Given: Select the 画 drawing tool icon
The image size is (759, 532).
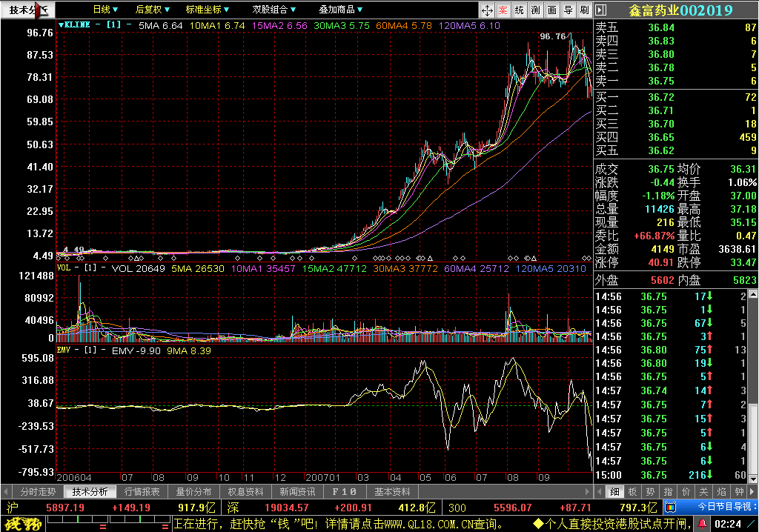Looking at the screenshot, I should pyautogui.click(x=552, y=10).
